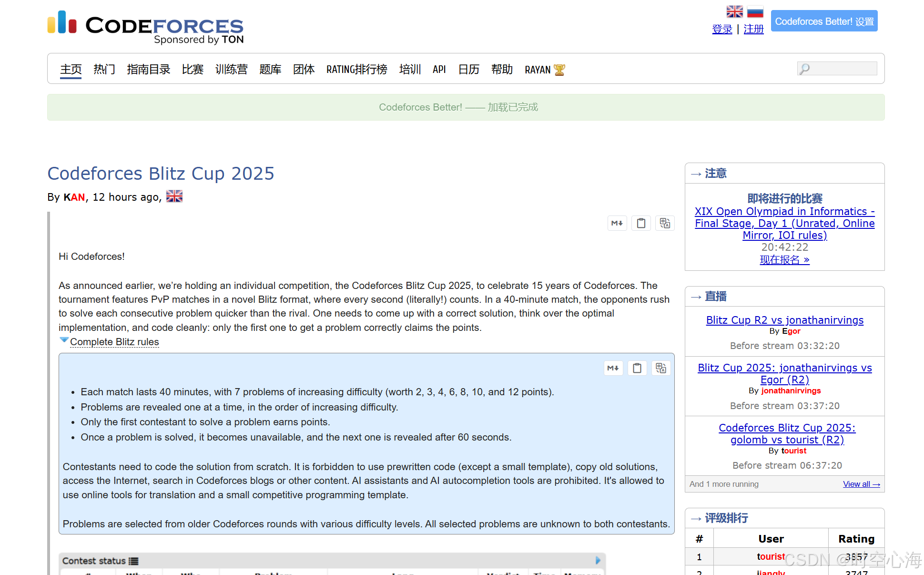
Task: Click the 登录 login link
Action: [x=722, y=30]
